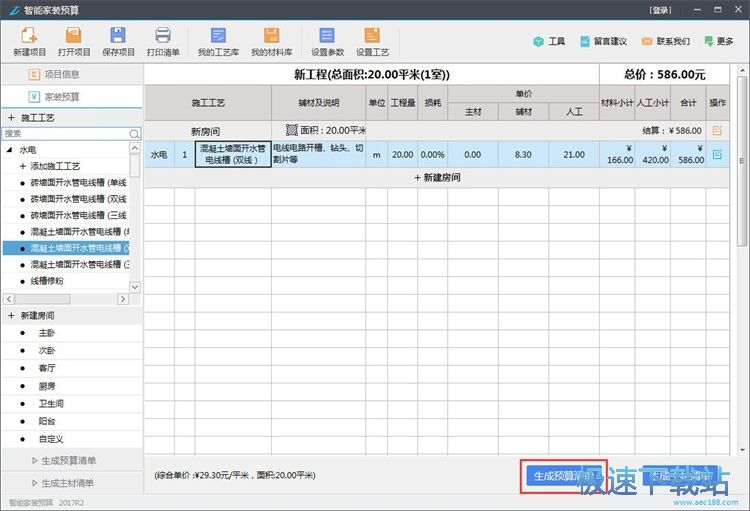This screenshot has height=511, width=750.
Task: Click the room area hatch icon
Action: coord(291,130)
